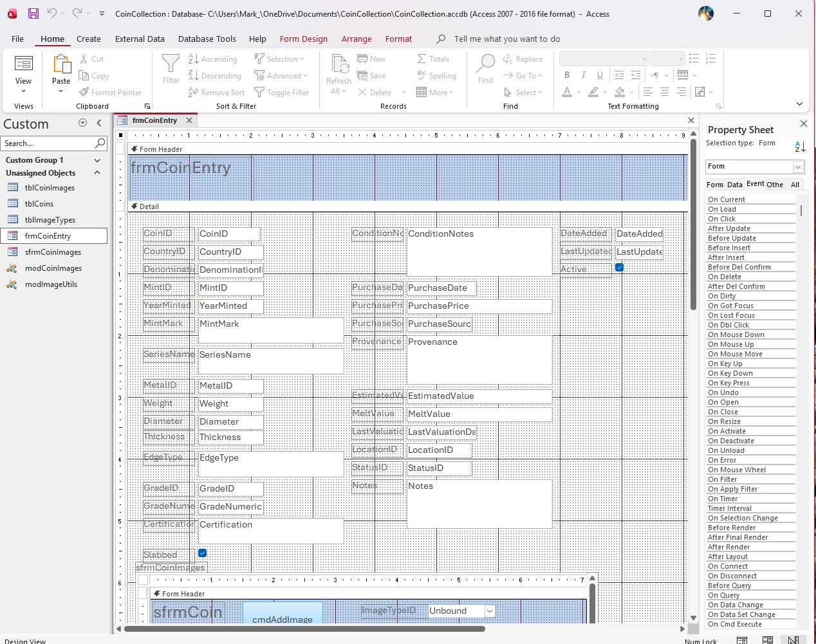Toggle Bold text formatting
The width and height of the screenshot is (816, 644).
pyautogui.click(x=567, y=75)
